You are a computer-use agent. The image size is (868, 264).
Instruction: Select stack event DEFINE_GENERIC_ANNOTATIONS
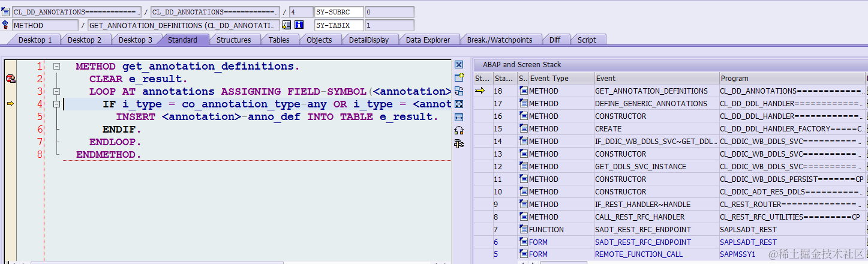pyautogui.click(x=651, y=104)
